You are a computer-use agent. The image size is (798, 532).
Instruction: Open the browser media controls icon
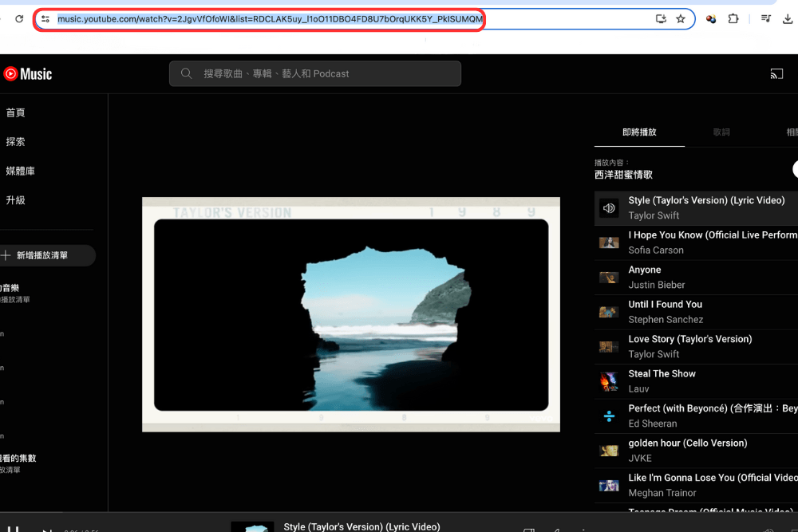click(765, 19)
